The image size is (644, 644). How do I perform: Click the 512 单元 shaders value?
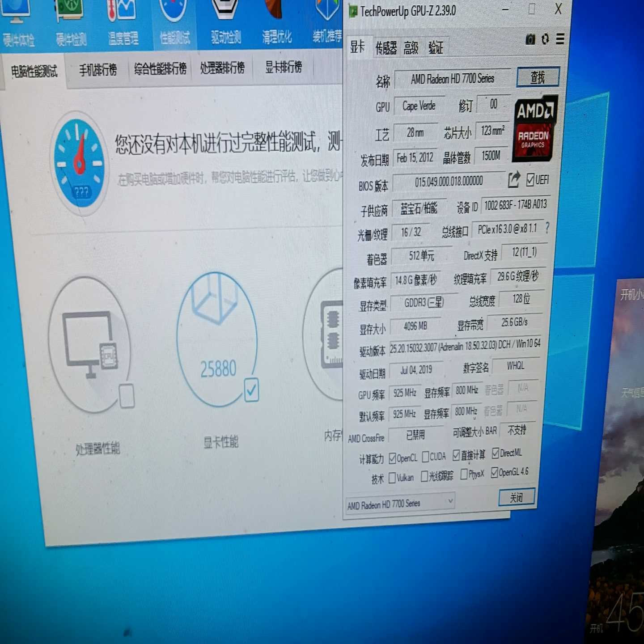pos(422,255)
